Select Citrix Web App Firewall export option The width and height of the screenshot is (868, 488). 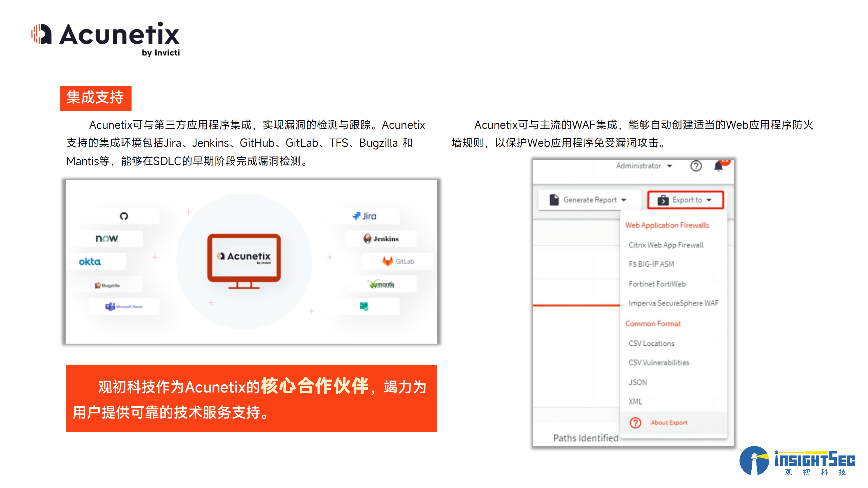click(666, 245)
